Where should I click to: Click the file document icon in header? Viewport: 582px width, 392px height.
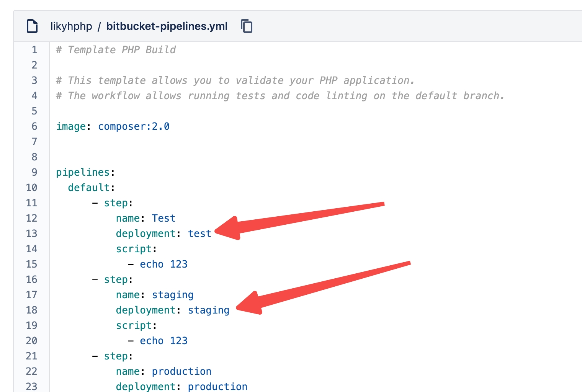click(32, 26)
